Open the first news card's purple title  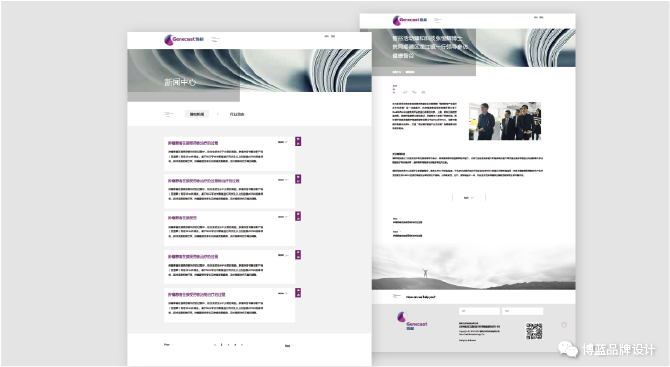(x=193, y=143)
